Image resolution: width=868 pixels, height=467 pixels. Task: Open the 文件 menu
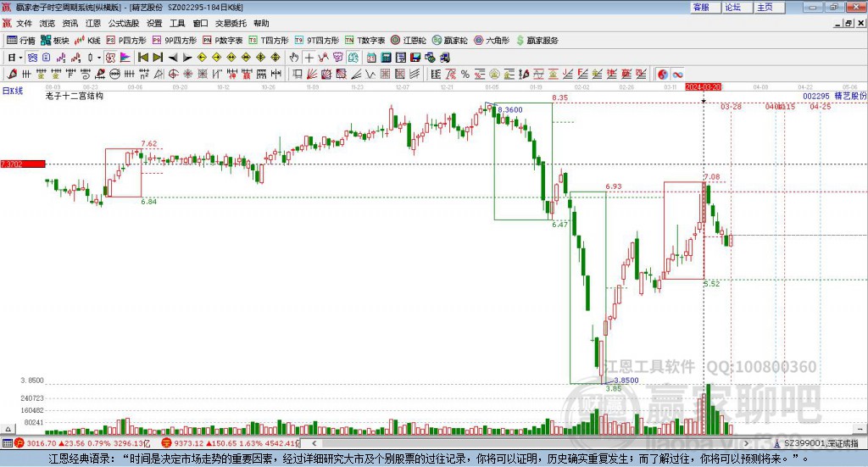pyautogui.click(x=24, y=23)
